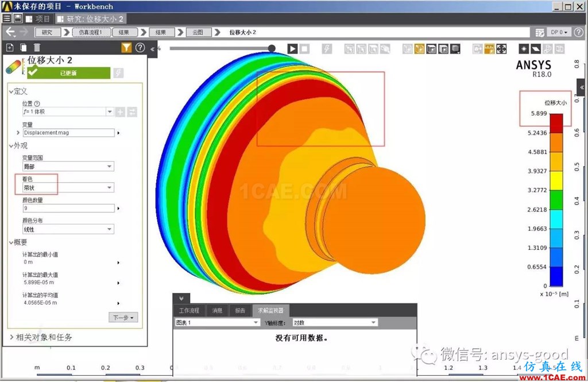Click the 研究 breadcrumb button
This screenshot has height=382, width=588.
(48, 32)
